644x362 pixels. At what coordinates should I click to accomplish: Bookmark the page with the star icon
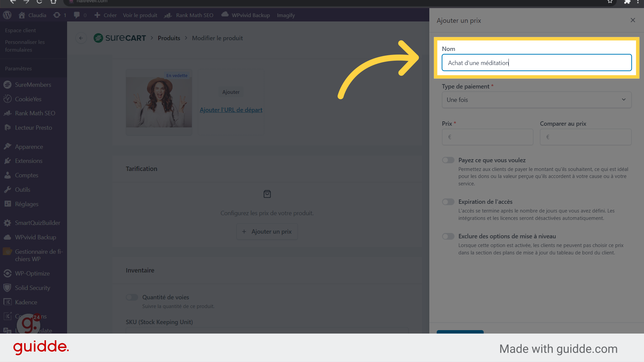click(610, 1)
